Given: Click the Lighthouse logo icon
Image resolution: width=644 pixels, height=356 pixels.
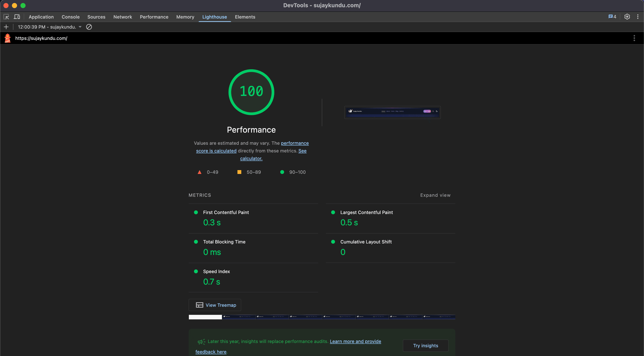Looking at the screenshot, I should point(7,38).
